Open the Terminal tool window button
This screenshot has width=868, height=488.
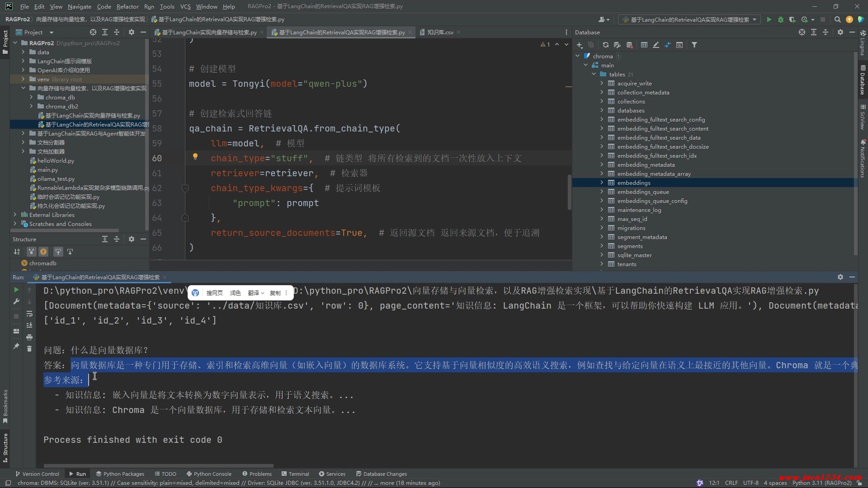(295, 474)
